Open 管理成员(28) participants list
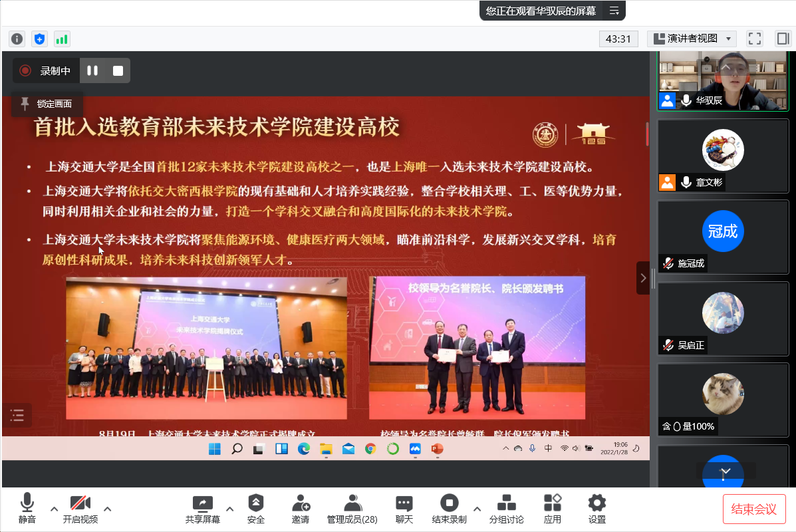The image size is (796, 532). click(352, 509)
